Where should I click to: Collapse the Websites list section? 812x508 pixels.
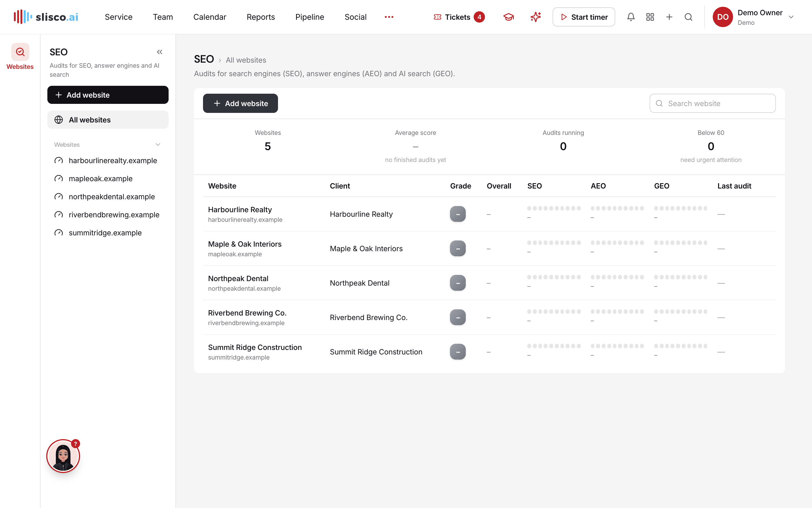pyautogui.click(x=158, y=144)
